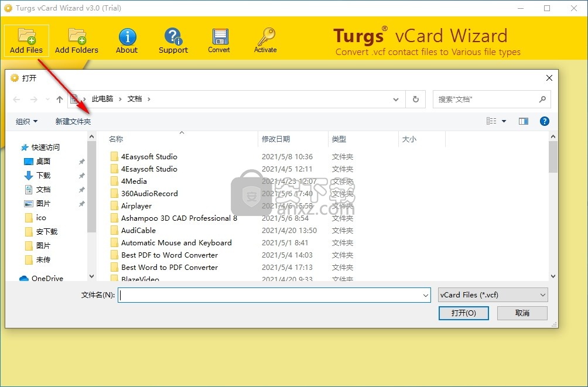This screenshot has width=588, height=387.
Task: Expand the file name history dropdown
Action: 425,295
